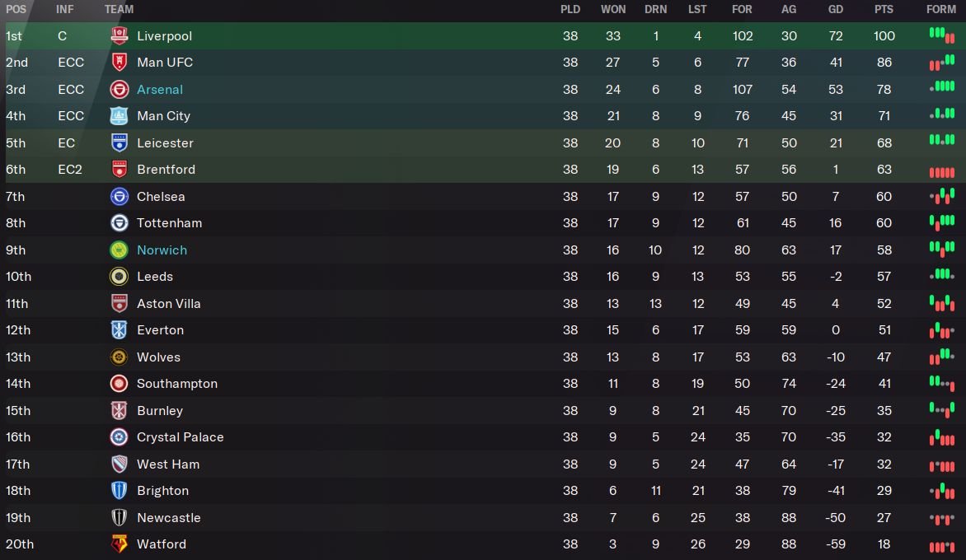
Task: Click Brentford's all-red form bars
Action: 942,172
